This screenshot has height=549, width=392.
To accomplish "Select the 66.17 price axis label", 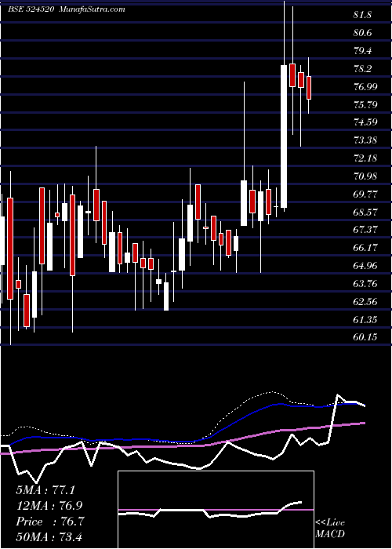I will (365, 248).
